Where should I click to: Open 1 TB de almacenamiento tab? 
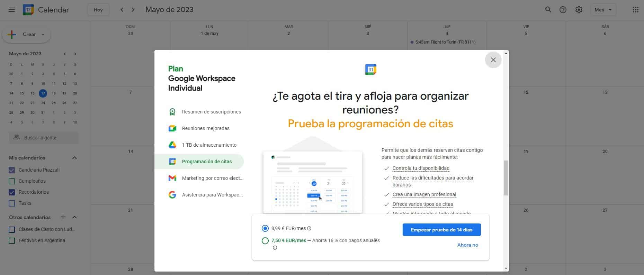point(199,145)
